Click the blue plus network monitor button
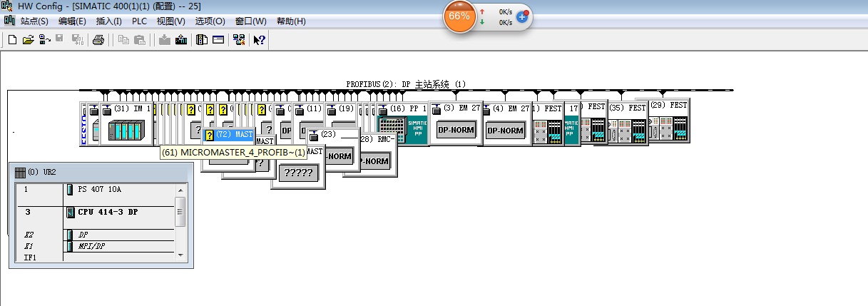Viewport: 868px width, 306px height. coord(522,16)
